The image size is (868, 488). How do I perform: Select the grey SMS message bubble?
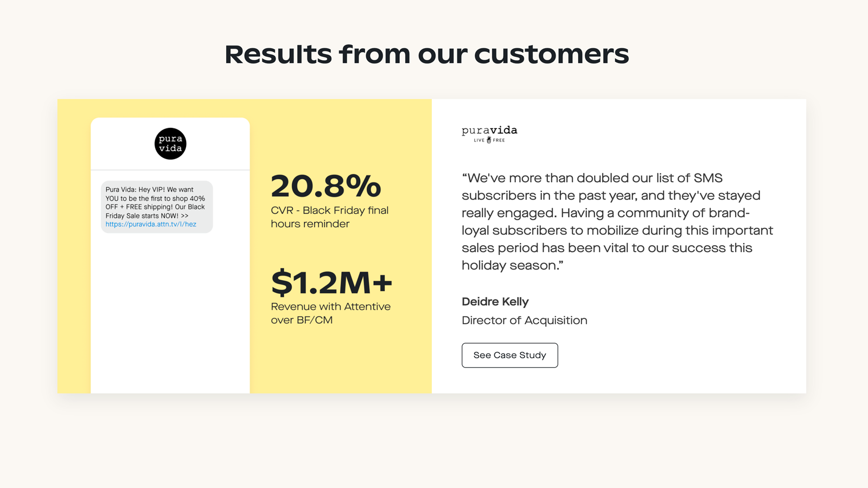[x=157, y=207]
